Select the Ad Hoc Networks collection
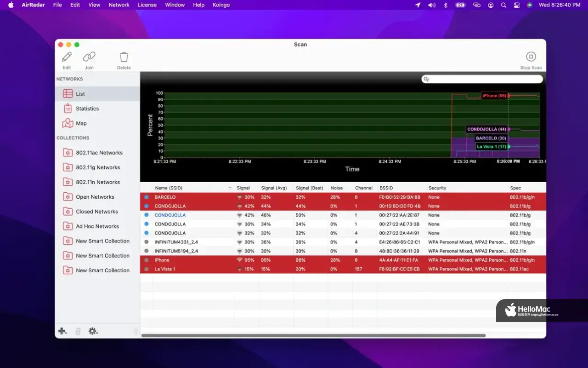The image size is (588, 368). point(97,226)
